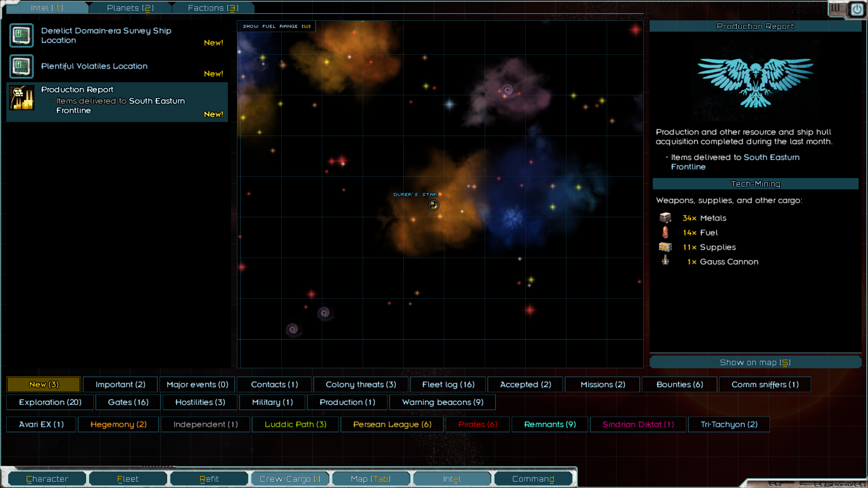Toggle Show Fuel Range on map
Image resolution: width=868 pixels, height=488 pixels.
[x=276, y=26]
